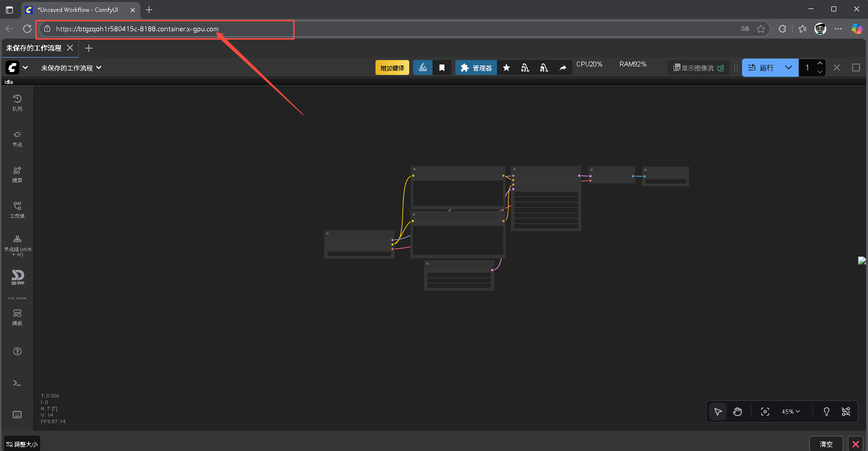Image resolution: width=868 pixels, height=451 pixels.
Task: Expand the 未保存的工作流程 workflow name dropdown
Action: (x=71, y=68)
